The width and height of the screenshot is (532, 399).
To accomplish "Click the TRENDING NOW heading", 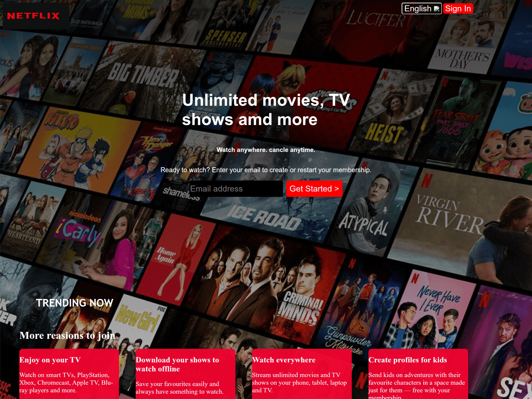I will tap(74, 303).
